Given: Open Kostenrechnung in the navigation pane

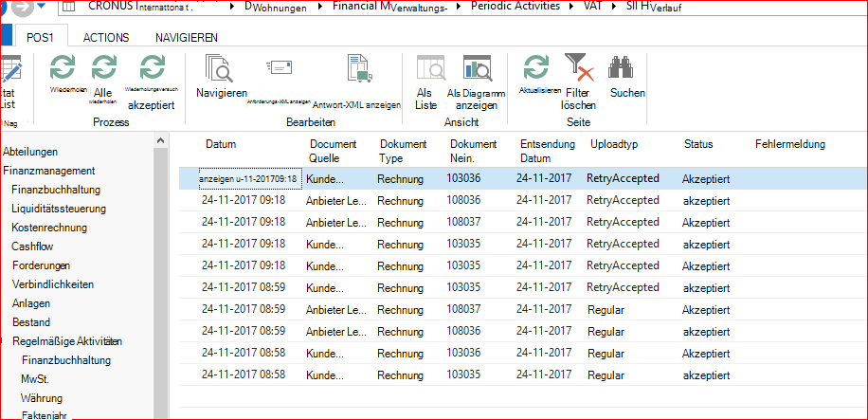Looking at the screenshot, I should coord(49,228).
